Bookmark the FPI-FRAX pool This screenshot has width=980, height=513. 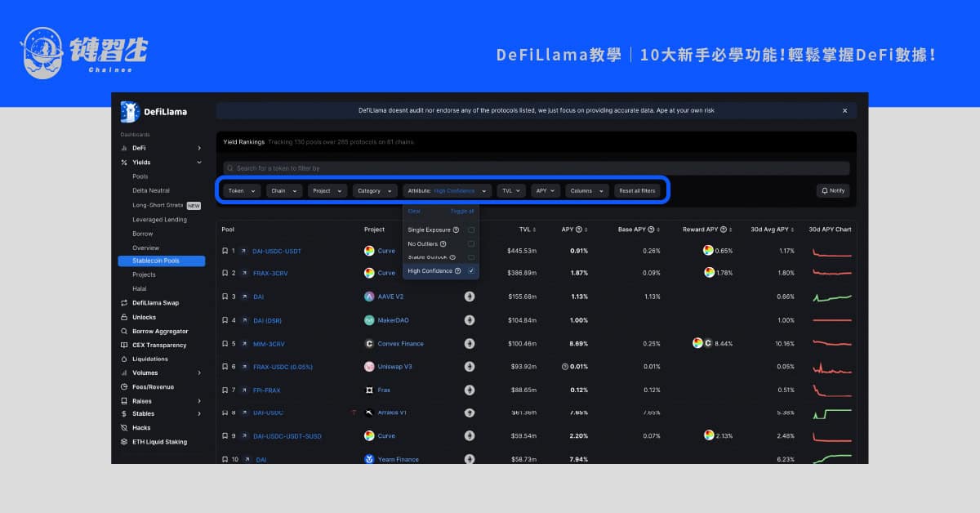225,390
